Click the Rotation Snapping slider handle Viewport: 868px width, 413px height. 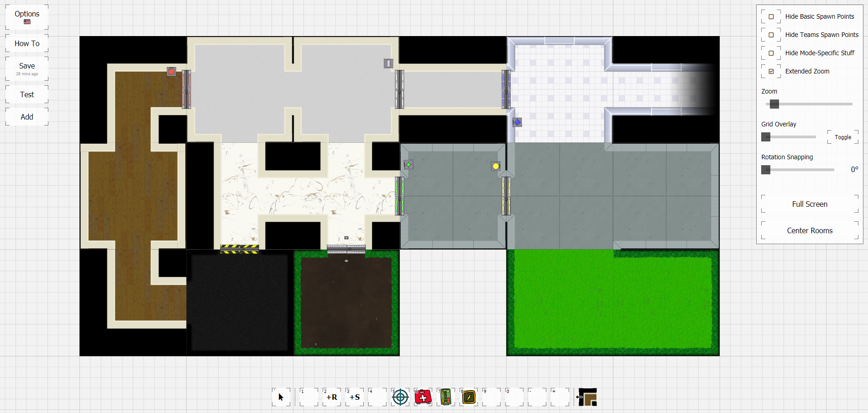[766, 170]
